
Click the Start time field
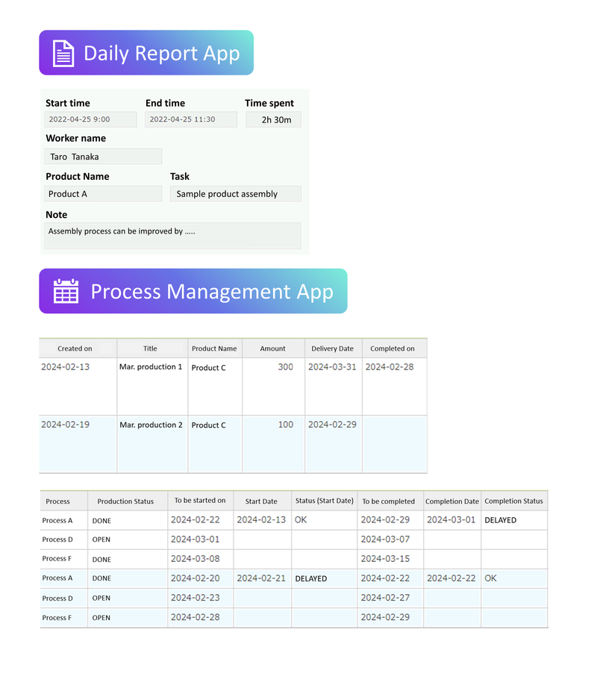coord(91,119)
